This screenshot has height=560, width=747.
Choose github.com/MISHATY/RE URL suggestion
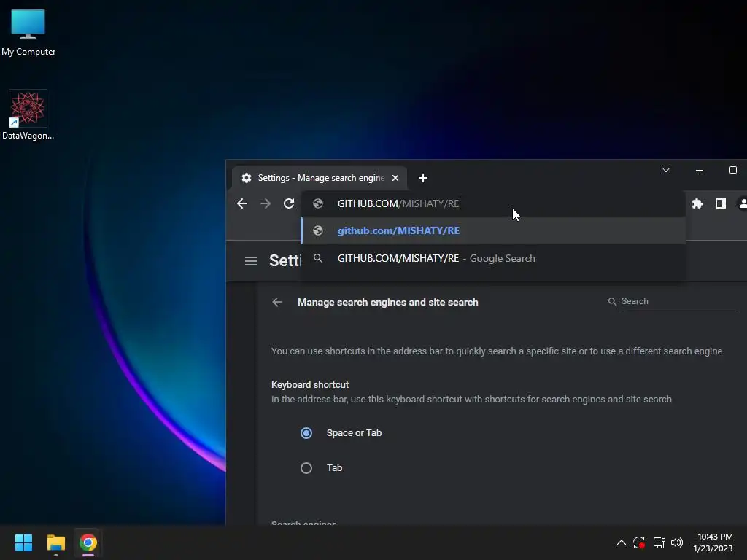coord(493,230)
